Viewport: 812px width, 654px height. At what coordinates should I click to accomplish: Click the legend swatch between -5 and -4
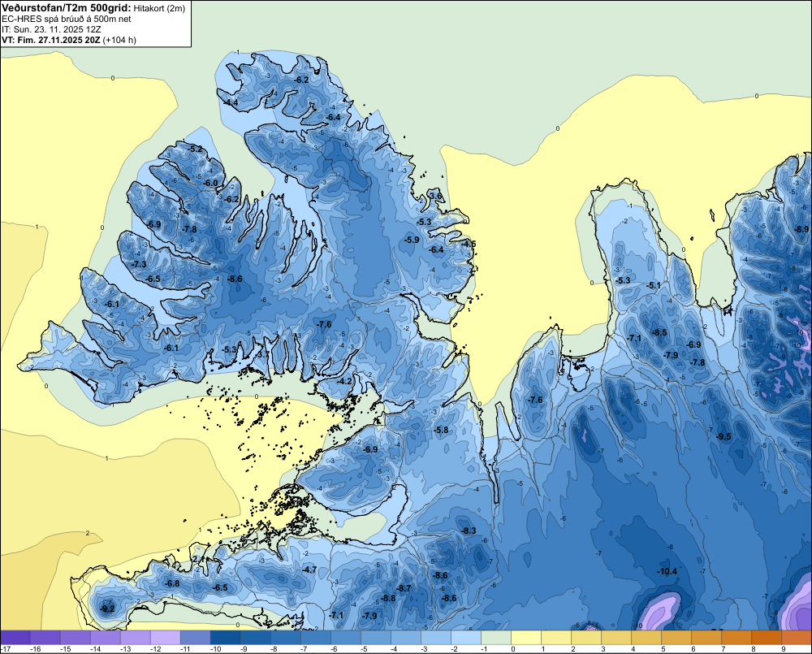376,638
